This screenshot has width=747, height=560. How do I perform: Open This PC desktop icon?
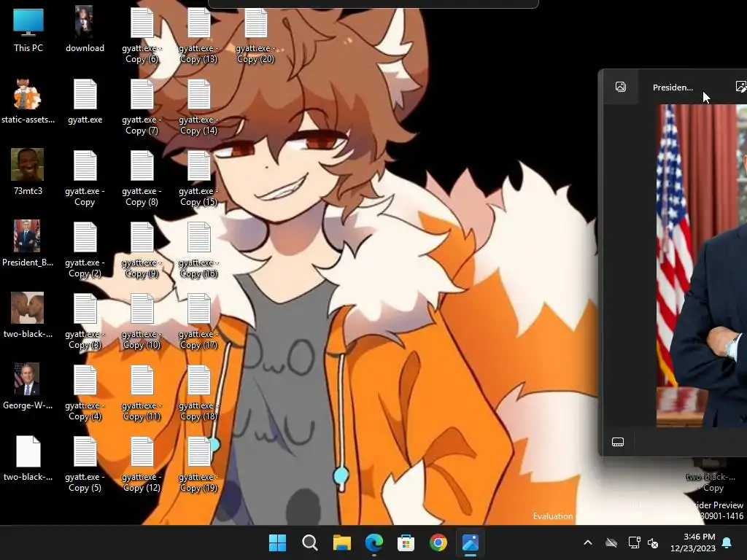tap(28, 30)
